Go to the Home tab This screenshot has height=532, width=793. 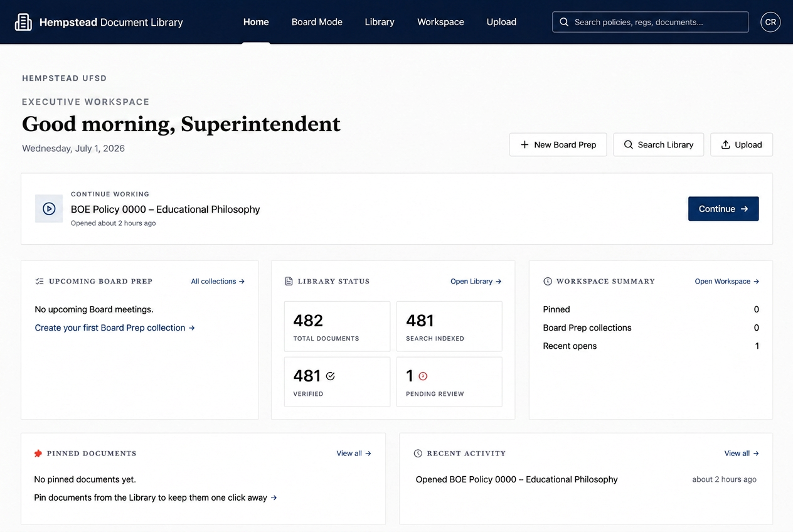[x=256, y=22]
